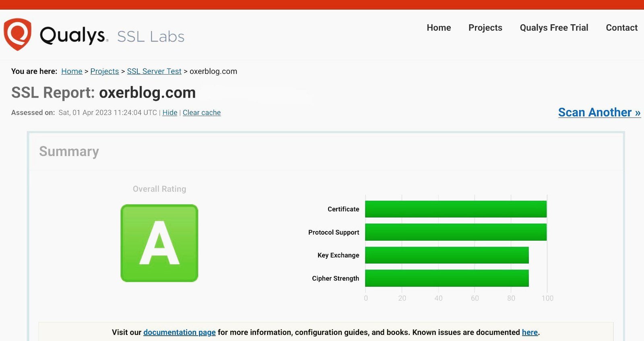This screenshot has height=341, width=644.
Task: Open the Home navigation menu item
Action: coord(439,27)
